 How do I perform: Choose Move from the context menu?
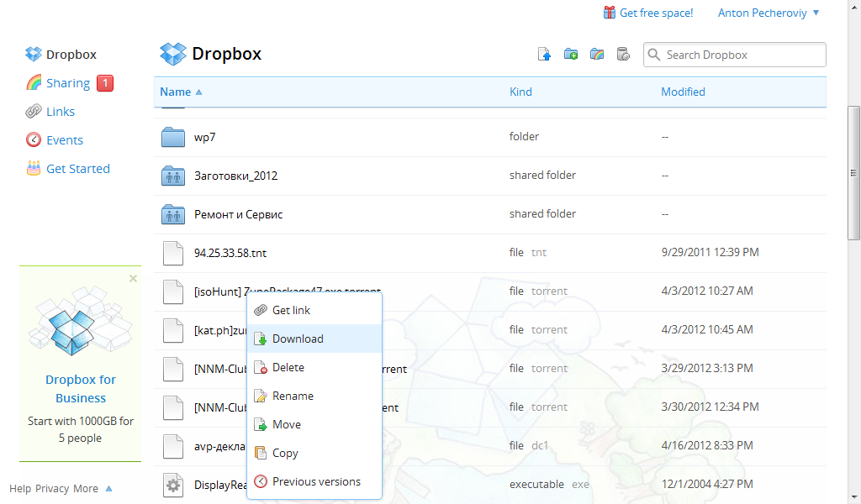point(314,424)
